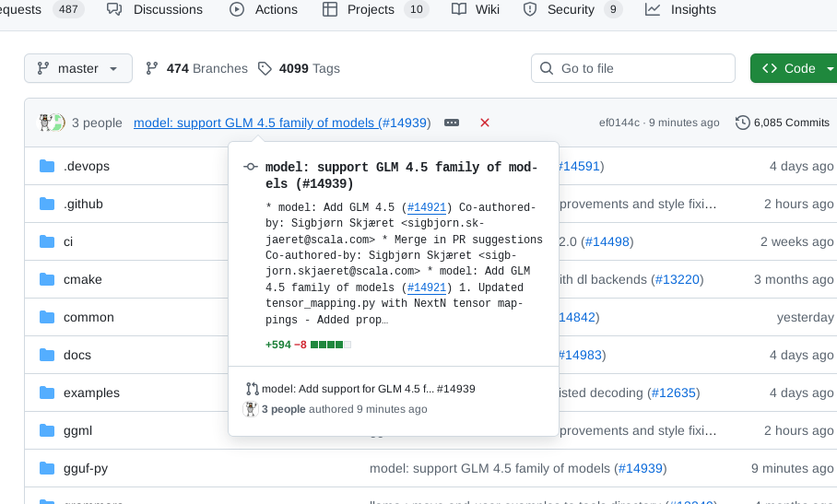Viewport: 837px width, 504px height.
Task: Click the diffstat bar beside +594 −8
Action: (330, 345)
